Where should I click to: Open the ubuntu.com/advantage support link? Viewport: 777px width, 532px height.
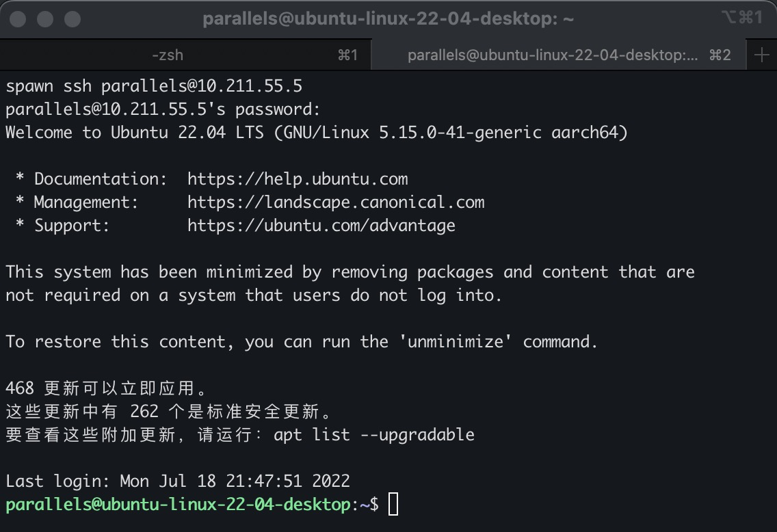coord(321,226)
